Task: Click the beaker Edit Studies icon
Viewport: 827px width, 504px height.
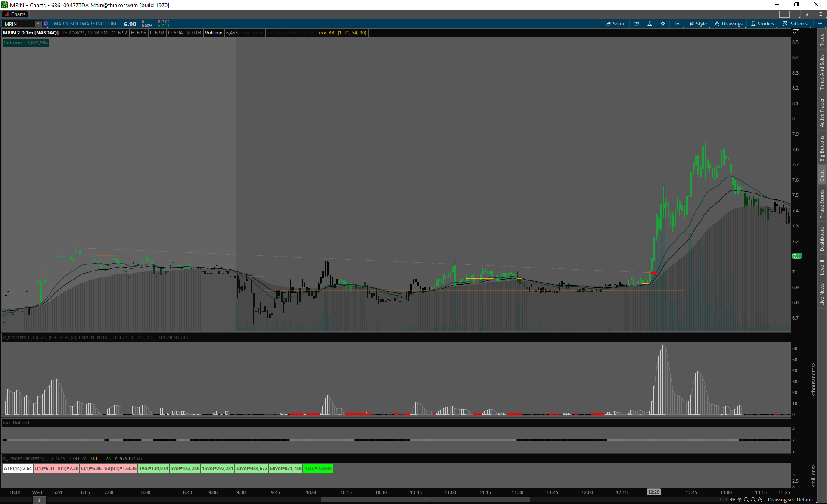Action: (x=650, y=24)
